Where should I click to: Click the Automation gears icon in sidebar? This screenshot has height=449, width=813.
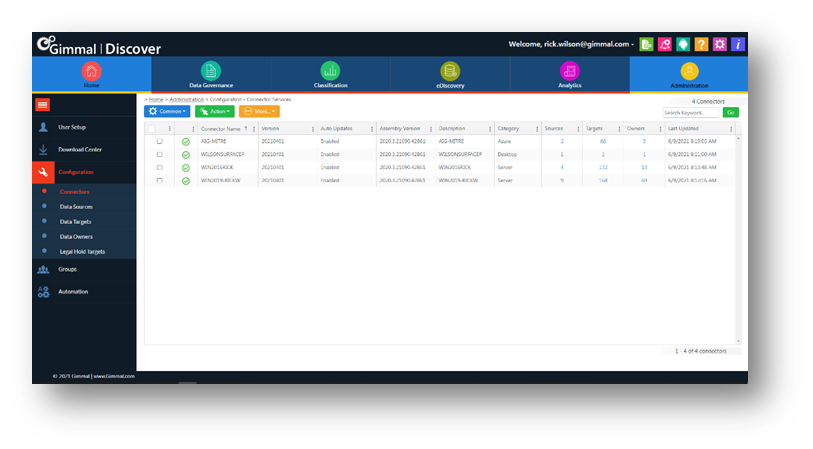(43, 292)
